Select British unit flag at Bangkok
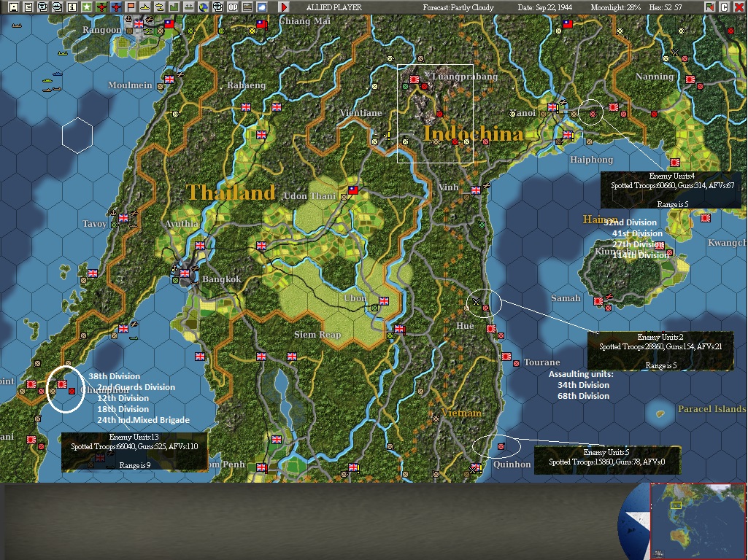 [185, 273]
